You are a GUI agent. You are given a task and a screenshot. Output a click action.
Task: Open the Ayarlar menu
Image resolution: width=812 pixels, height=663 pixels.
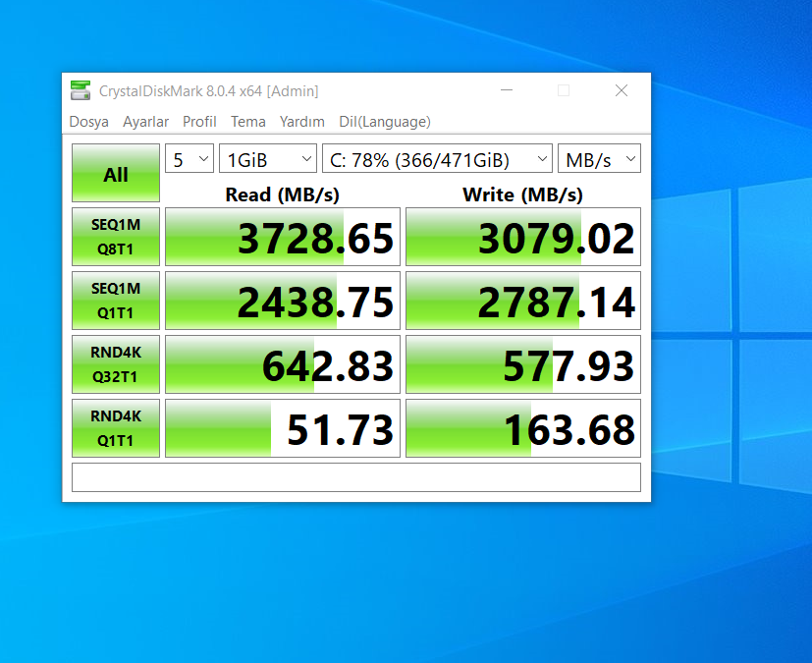click(x=145, y=122)
